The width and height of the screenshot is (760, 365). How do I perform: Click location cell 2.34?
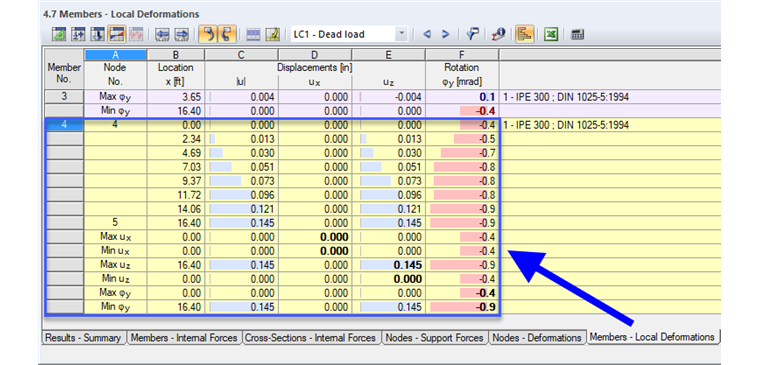click(175, 139)
